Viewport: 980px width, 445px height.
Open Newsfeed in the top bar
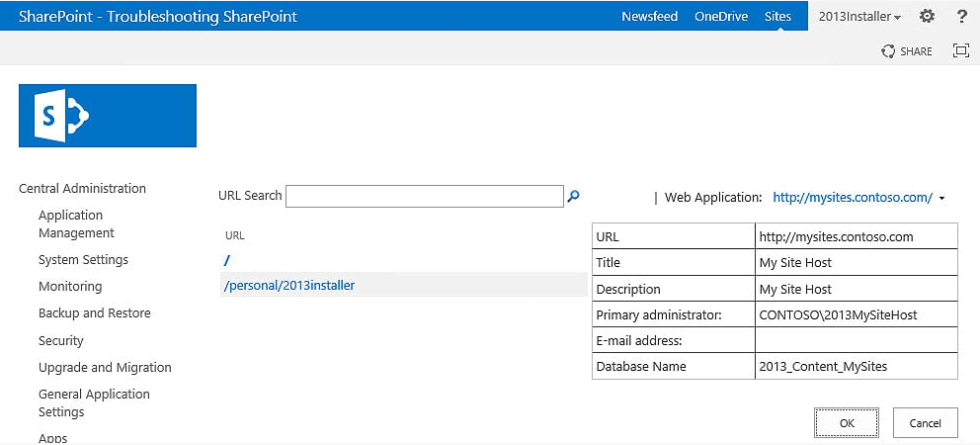649,16
